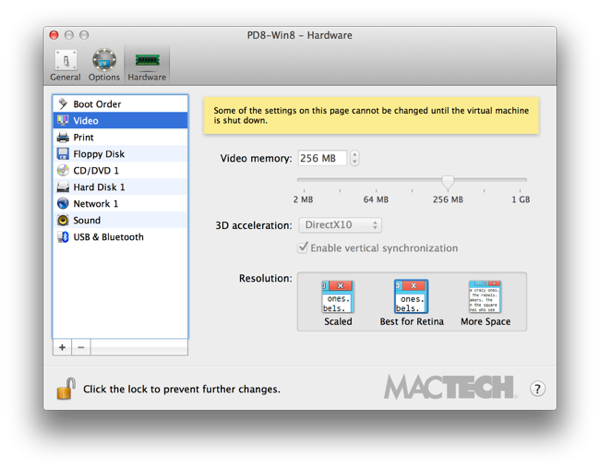Switch to the Options tab
The height and width of the screenshot is (470, 600).
pos(105,64)
